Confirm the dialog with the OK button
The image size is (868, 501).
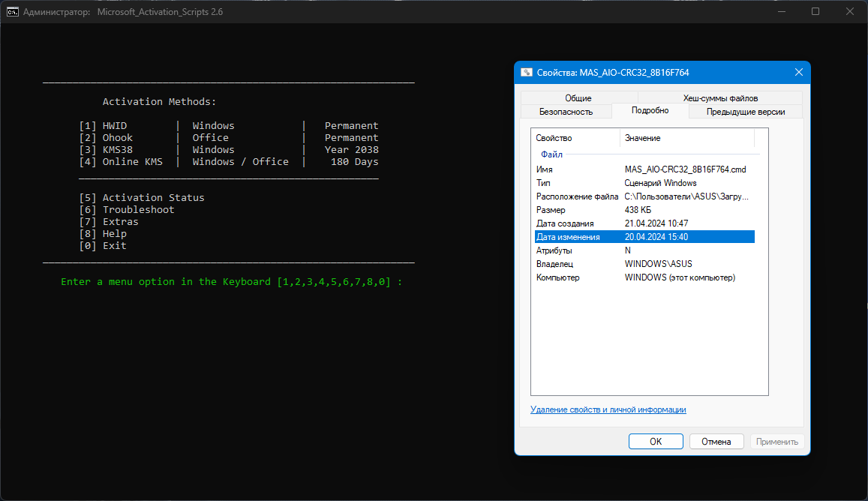655,441
